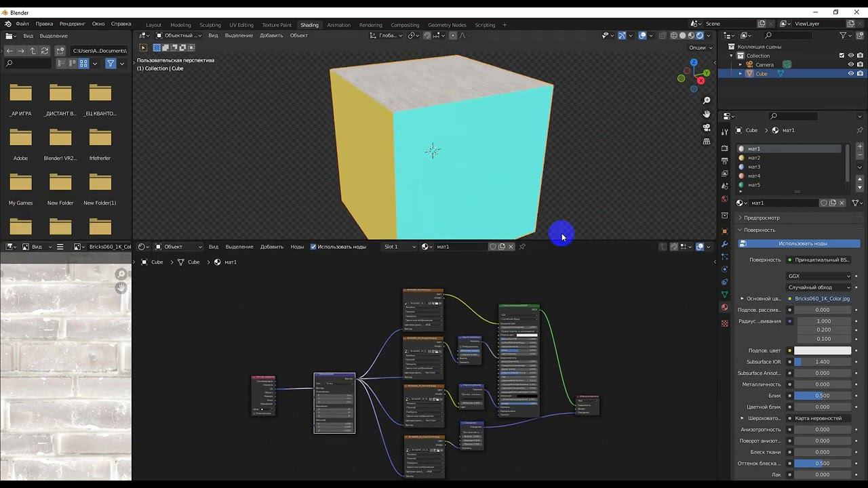Select material мат3 in slot list

[x=754, y=167]
